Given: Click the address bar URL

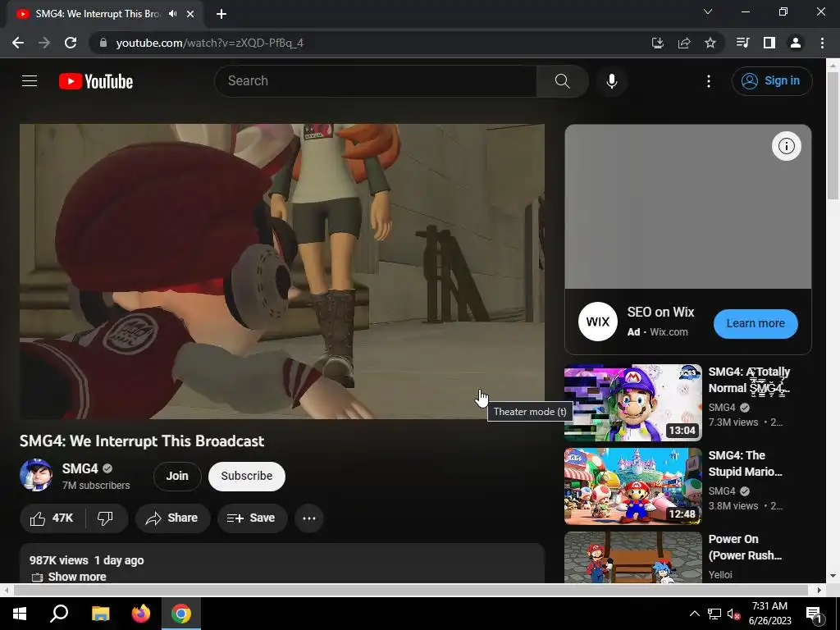Looking at the screenshot, I should pos(209,43).
